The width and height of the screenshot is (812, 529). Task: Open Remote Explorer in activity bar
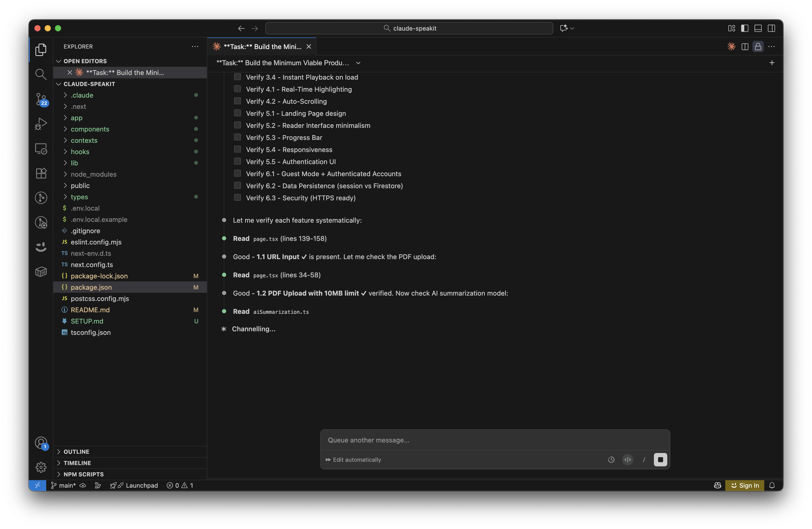pyautogui.click(x=41, y=148)
